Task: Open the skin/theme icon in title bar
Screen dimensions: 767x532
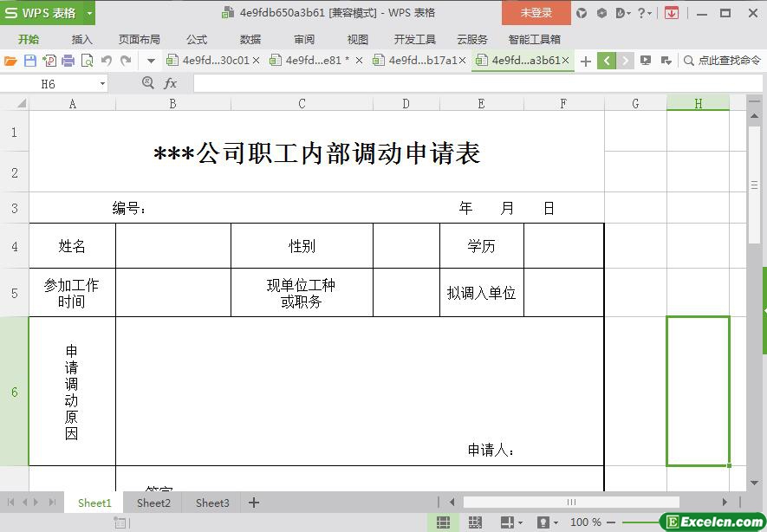Action: [582, 13]
